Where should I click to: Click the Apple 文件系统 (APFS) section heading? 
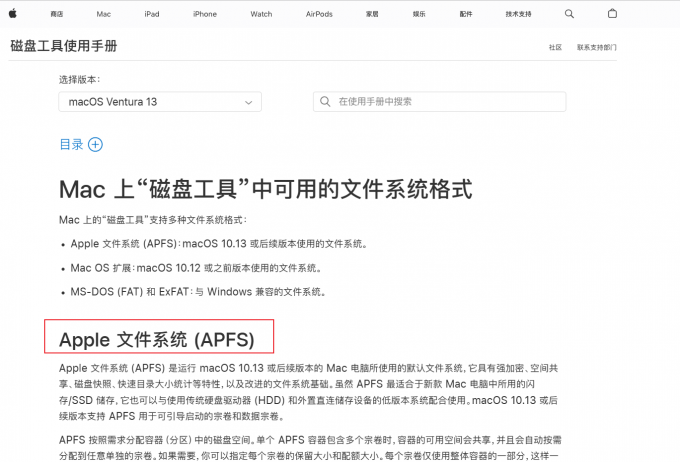157,340
